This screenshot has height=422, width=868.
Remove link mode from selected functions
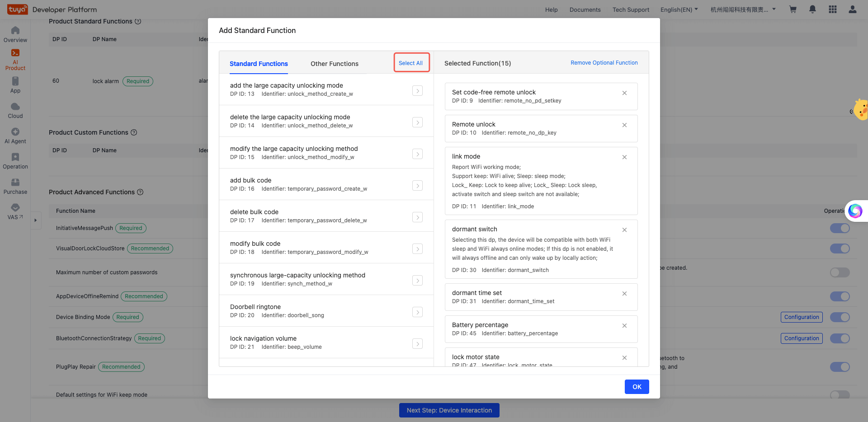pyautogui.click(x=624, y=157)
